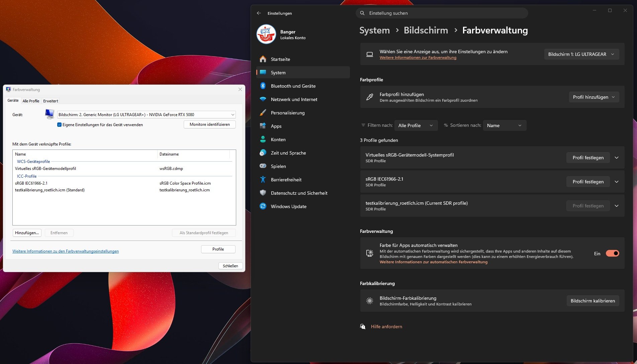Click the search magnifier icon in Einstellungen
Image resolution: width=637 pixels, height=364 pixels.
point(362,13)
